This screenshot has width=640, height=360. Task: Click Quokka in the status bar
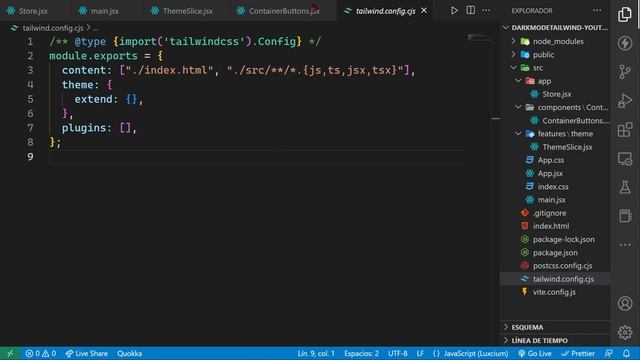129,353
